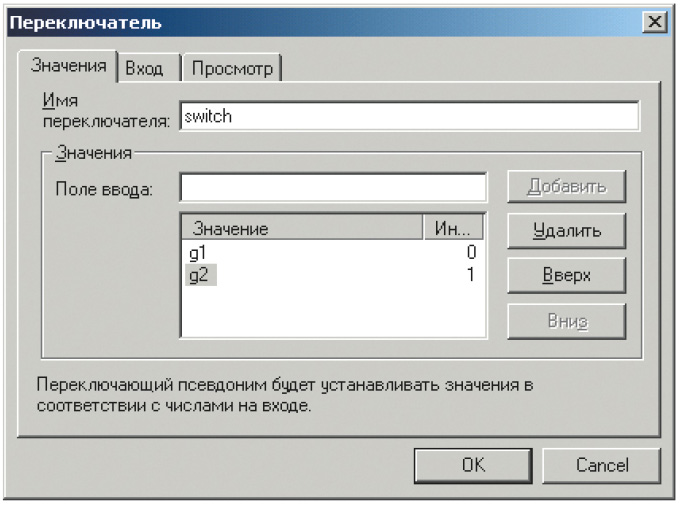Screen dimensions: 681x506
Task: Click the blank area below g2 in the list
Action: tap(333, 311)
